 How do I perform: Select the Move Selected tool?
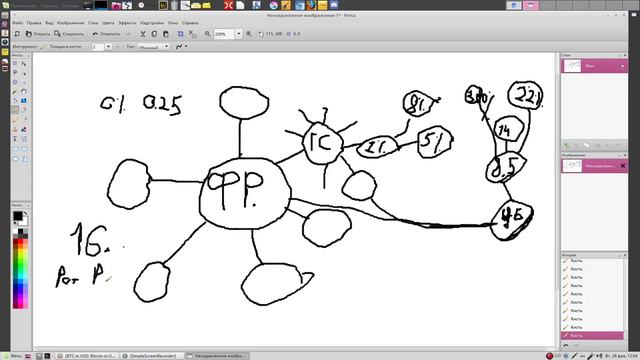[x=24, y=63]
